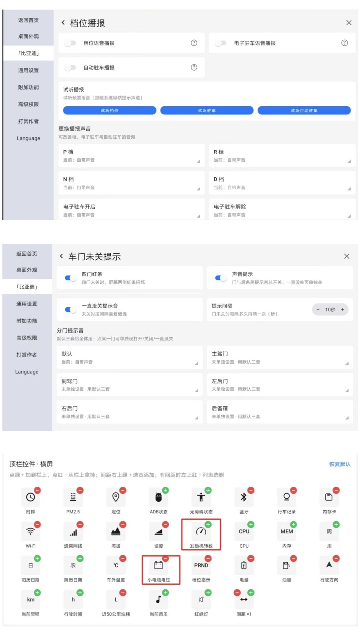Open help for 电子驻车语音播报
This screenshot has height=631, width=364.
[x=345, y=43]
